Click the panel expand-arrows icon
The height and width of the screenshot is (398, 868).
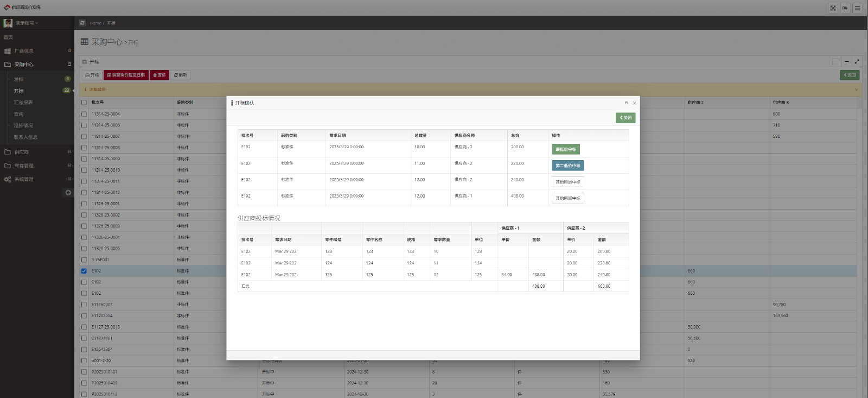[857, 61]
